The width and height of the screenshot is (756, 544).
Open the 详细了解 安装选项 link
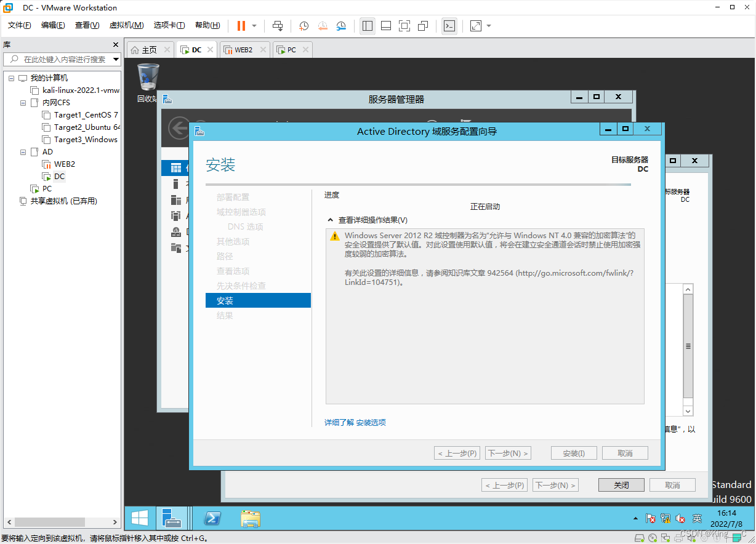click(355, 422)
